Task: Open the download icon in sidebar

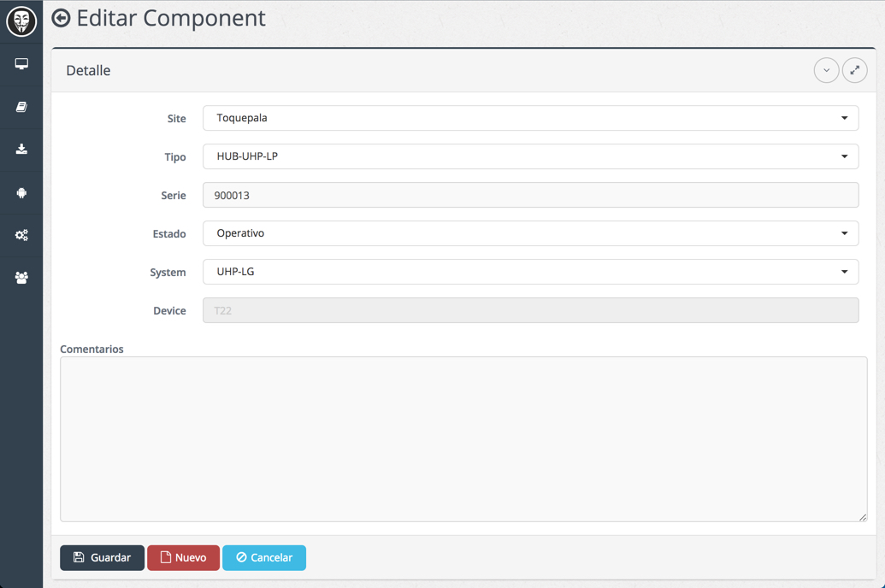Action: pos(21,149)
